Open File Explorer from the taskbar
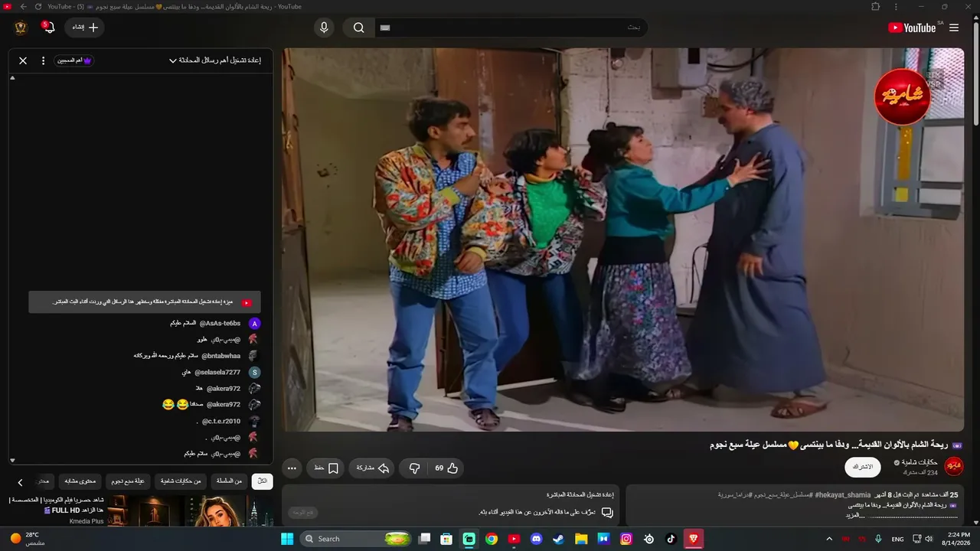This screenshot has width=980, height=551. click(x=581, y=539)
